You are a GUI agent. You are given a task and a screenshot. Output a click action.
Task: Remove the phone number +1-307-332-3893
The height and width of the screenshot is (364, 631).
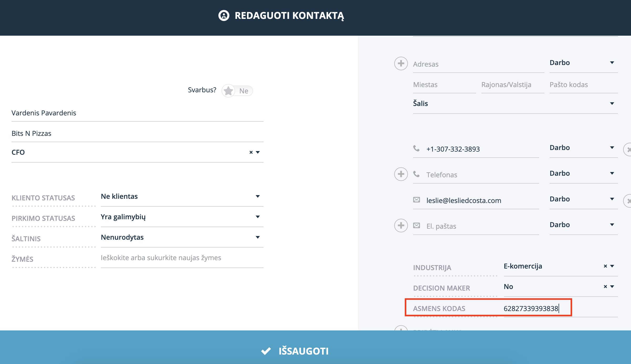[628, 149]
